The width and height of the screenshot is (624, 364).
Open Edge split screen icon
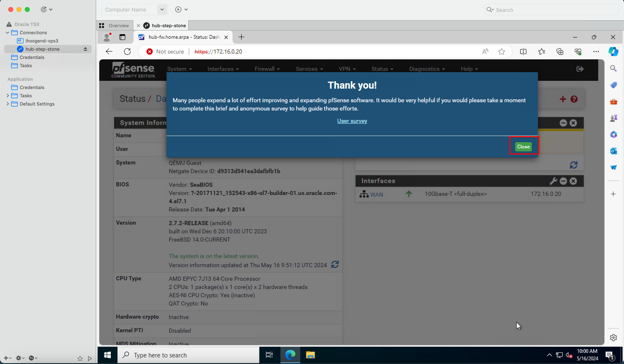point(523,52)
